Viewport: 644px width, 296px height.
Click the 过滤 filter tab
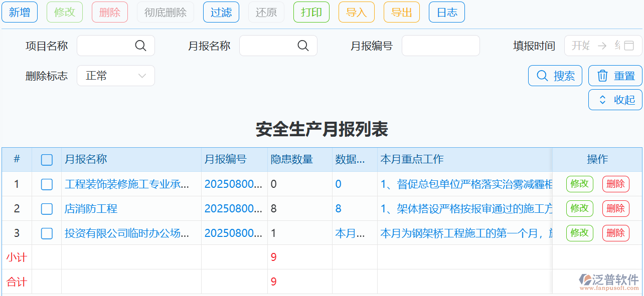point(221,12)
